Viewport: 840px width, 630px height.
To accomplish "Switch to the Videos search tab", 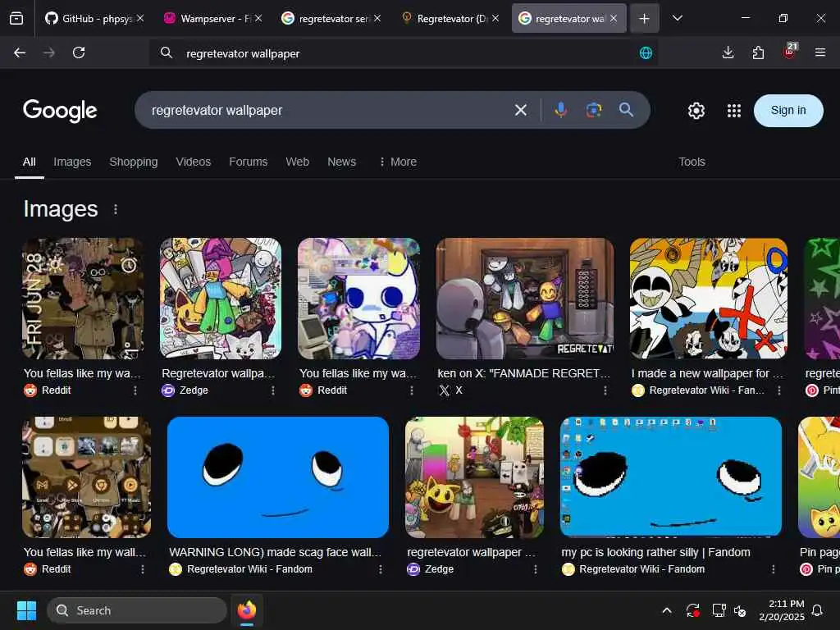I will [194, 162].
